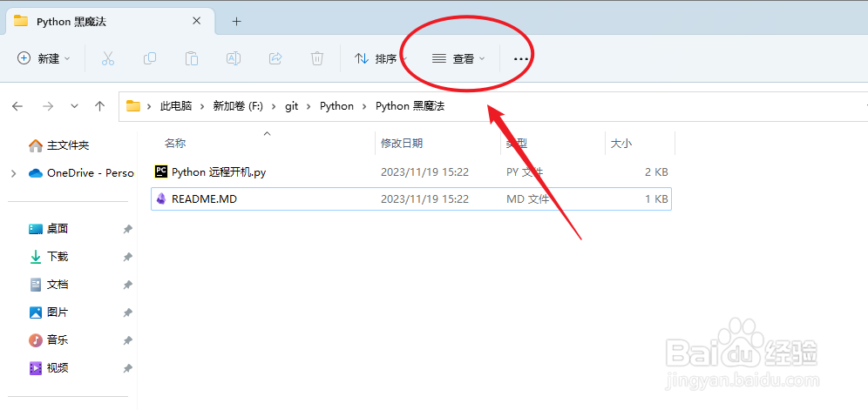The image size is (868, 410).
Task: Click the Delete trash icon
Action: pos(317,58)
